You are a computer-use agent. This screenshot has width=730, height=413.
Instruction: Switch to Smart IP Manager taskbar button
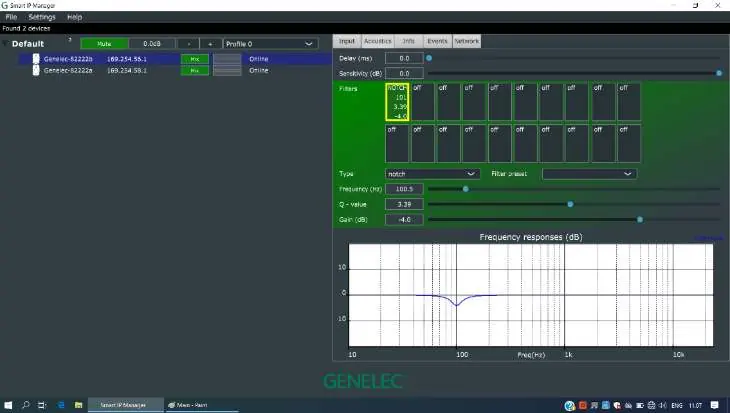pos(126,405)
